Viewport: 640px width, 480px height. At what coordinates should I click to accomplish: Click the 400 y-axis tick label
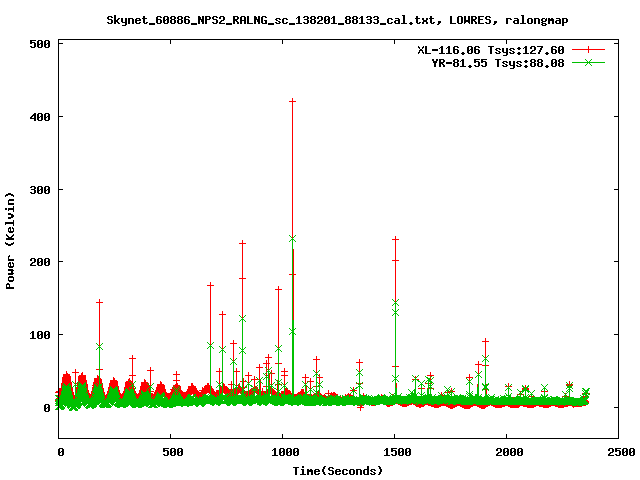[x=40, y=117]
